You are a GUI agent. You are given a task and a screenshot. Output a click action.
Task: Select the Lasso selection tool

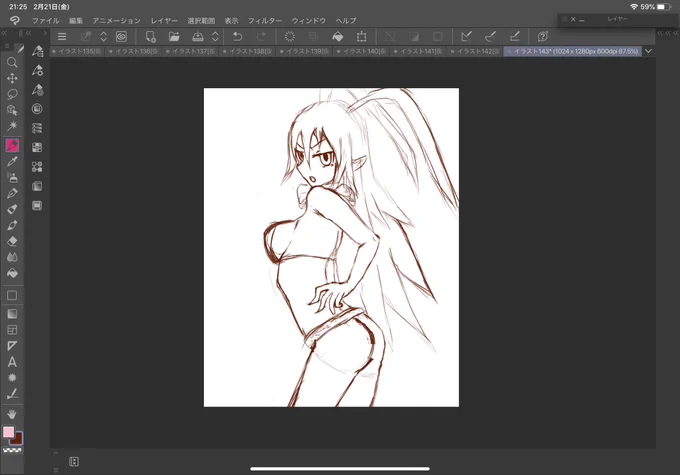click(x=12, y=94)
